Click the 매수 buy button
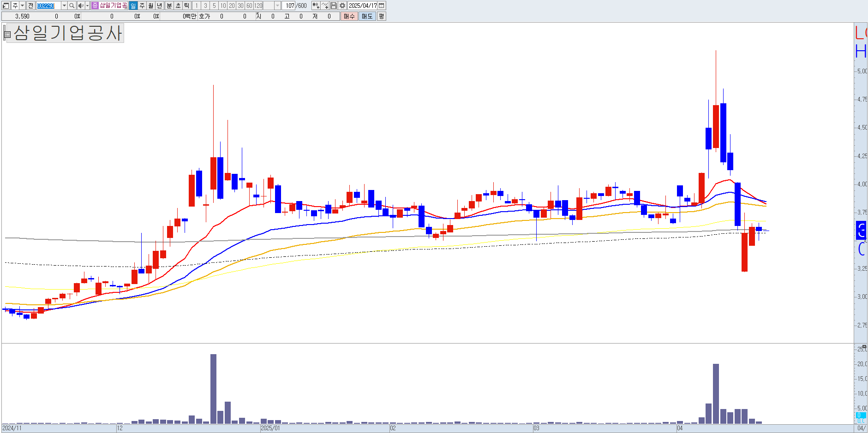 point(349,16)
